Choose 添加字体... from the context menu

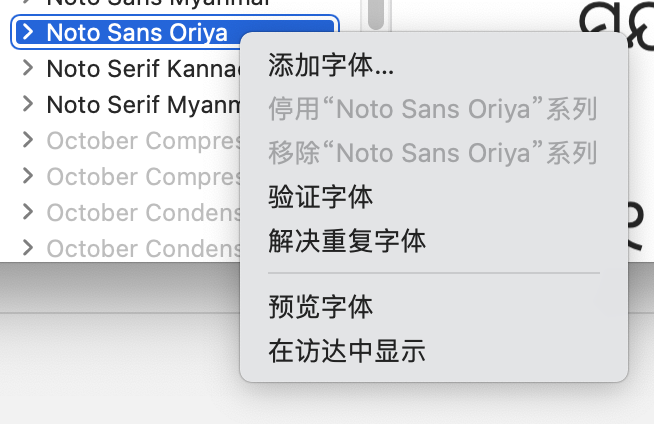[x=331, y=68]
